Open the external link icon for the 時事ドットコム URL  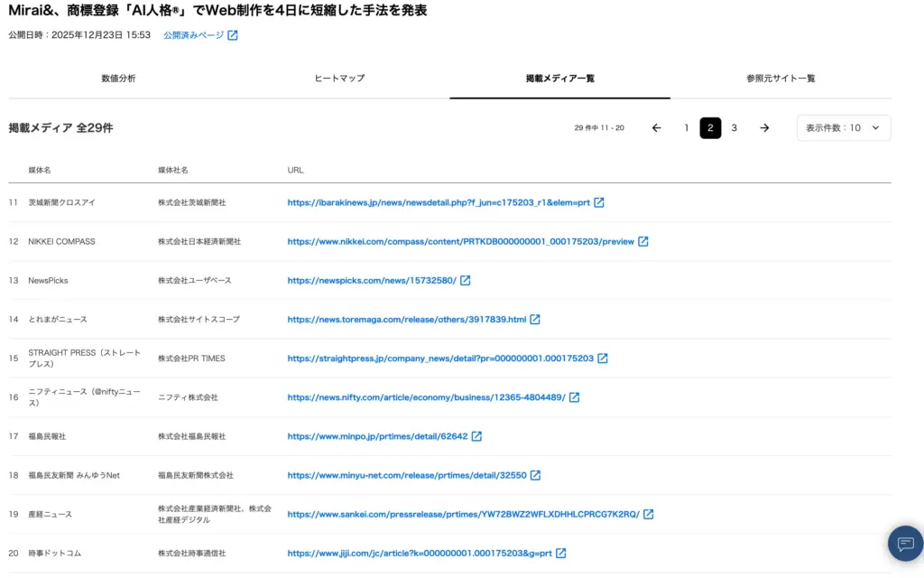point(561,553)
